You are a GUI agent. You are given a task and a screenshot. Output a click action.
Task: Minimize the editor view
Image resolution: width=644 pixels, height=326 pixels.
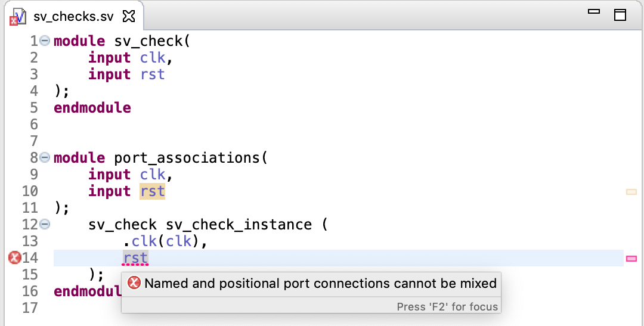tap(594, 11)
